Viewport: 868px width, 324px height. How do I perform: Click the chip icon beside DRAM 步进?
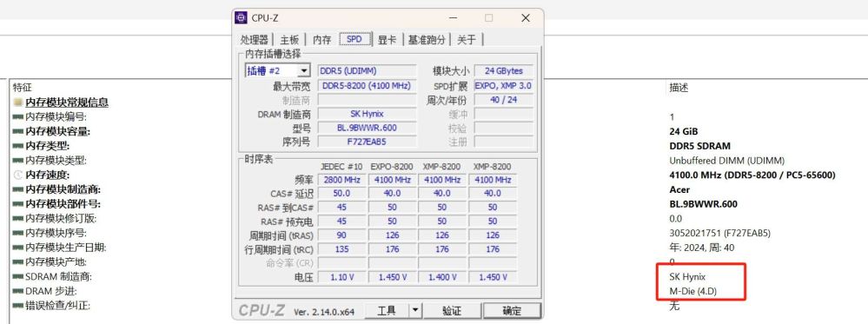click(18, 291)
